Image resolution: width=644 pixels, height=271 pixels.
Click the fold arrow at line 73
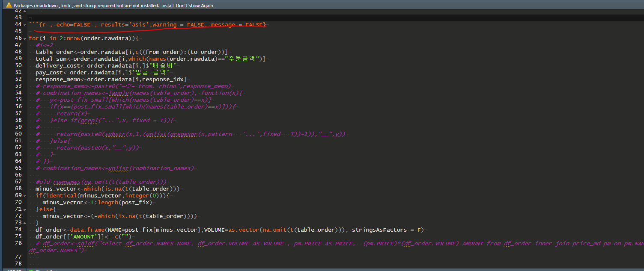[24, 223]
